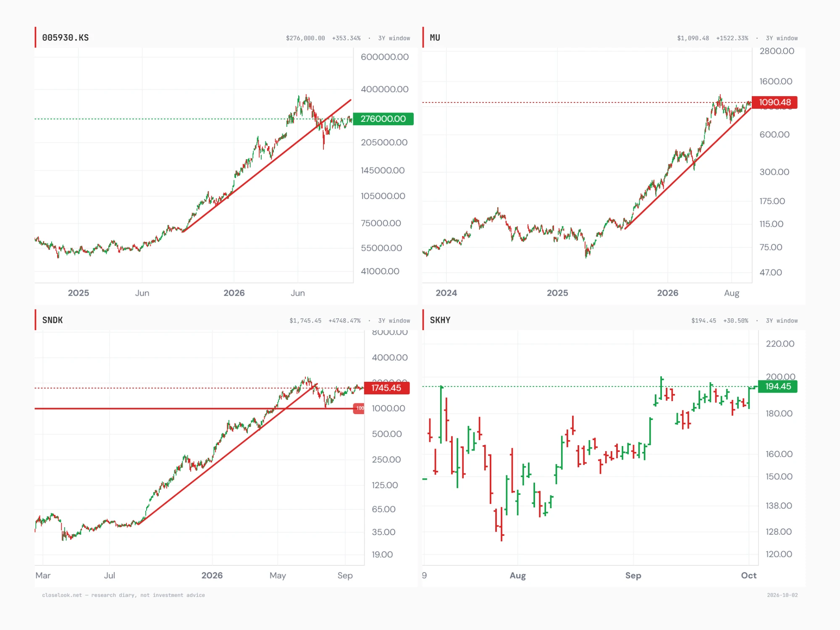840x630 pixels.
Task: Click the 4000.00 axis label on SNDK
Action: coord(390,358)
